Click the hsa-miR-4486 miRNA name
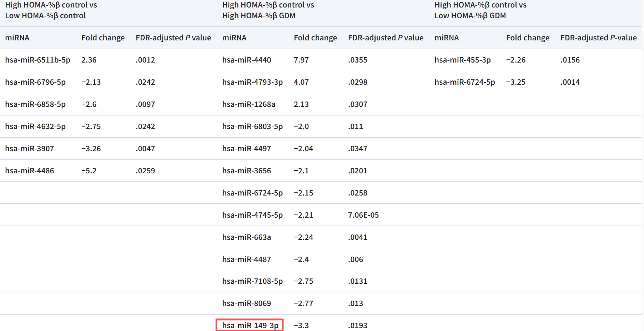Screen dimensions: 644x331 coord(30,171)
